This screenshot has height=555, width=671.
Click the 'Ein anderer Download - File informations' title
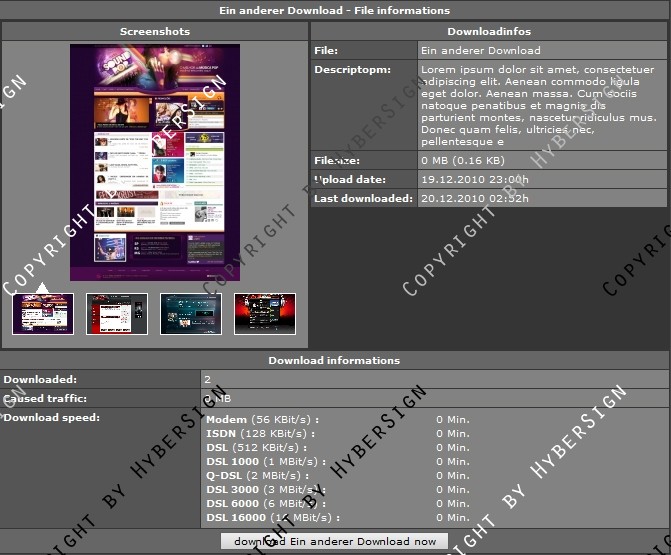point(335,11)
